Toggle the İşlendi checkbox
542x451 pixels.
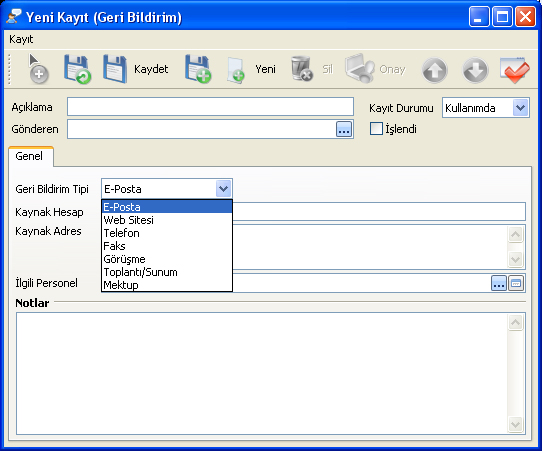point(376,129)
